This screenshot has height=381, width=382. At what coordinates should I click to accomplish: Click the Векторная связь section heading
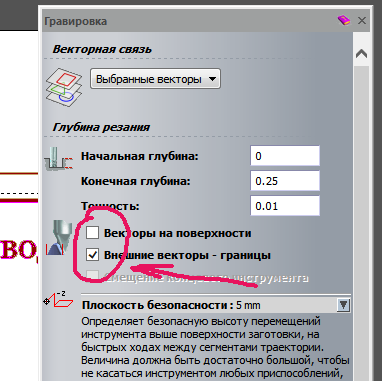click(x=102, y=49)
